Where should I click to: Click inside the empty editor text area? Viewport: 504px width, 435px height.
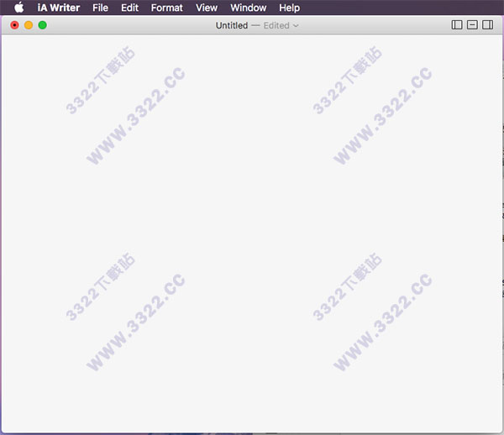tap(252, 233)
